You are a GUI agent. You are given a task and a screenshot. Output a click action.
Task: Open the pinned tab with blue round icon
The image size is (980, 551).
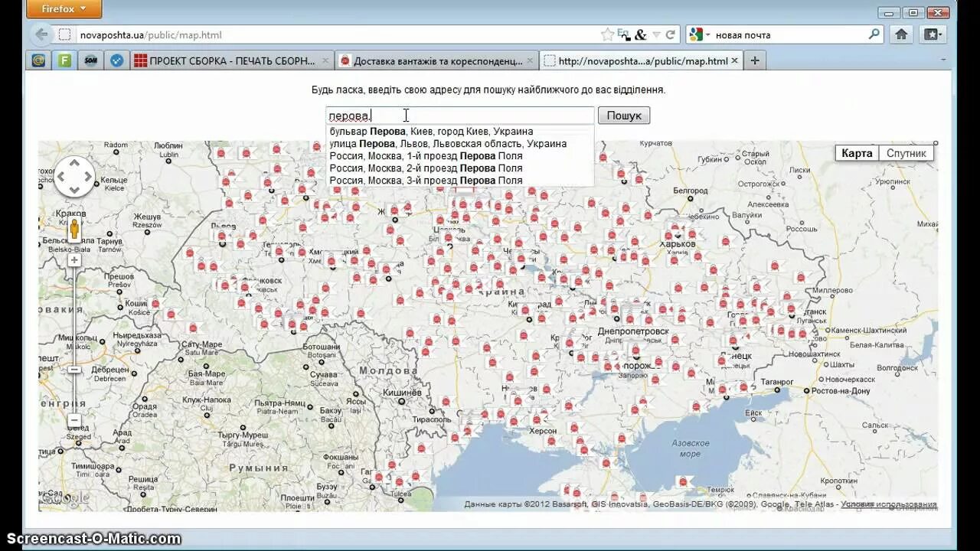coord(116,60)
